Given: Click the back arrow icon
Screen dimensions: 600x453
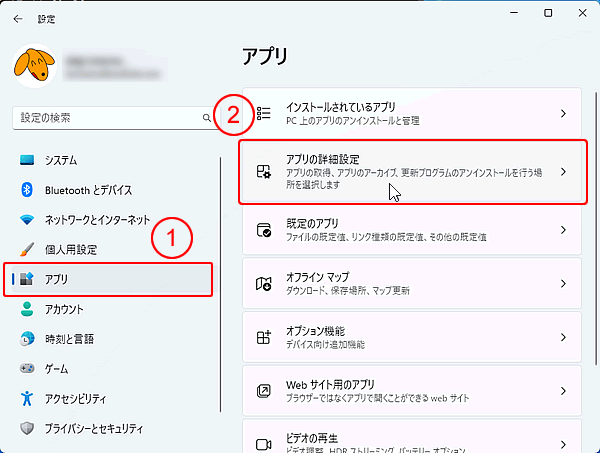Looking at the screenshot, I should click(x=17, y=17).
